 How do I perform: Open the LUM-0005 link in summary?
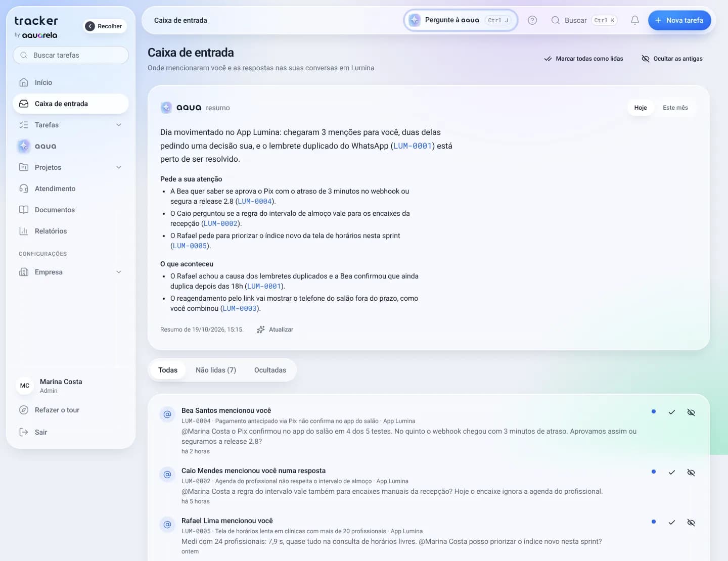point(190,246)
